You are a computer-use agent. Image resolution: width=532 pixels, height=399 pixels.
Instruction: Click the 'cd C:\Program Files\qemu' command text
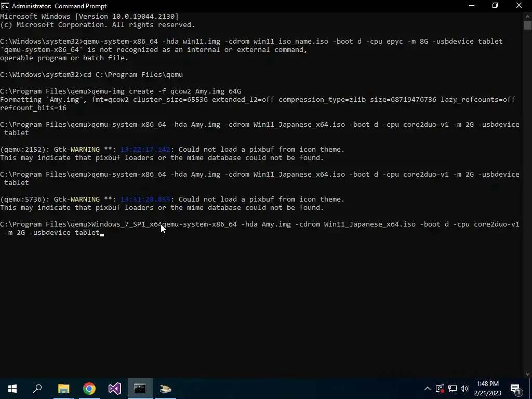(x=133, y=75)
